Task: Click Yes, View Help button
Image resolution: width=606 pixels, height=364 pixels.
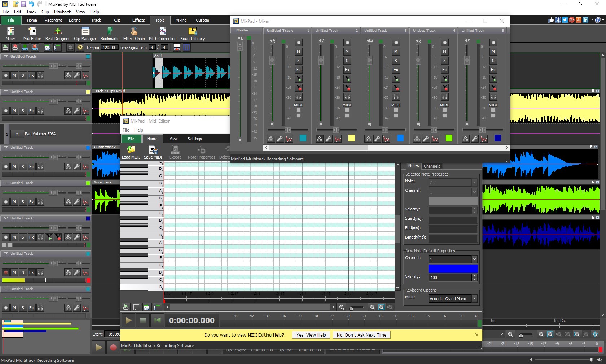Action: pyautogui.click(x=310, y=335)
